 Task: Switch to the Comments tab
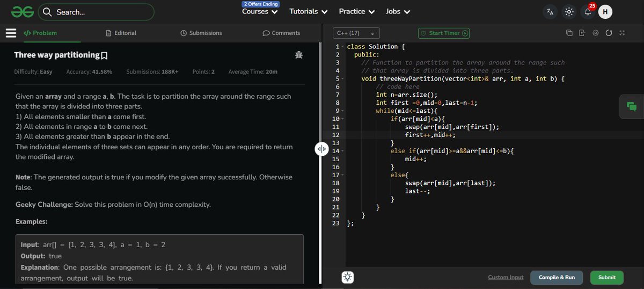click(x=281, y=33)
